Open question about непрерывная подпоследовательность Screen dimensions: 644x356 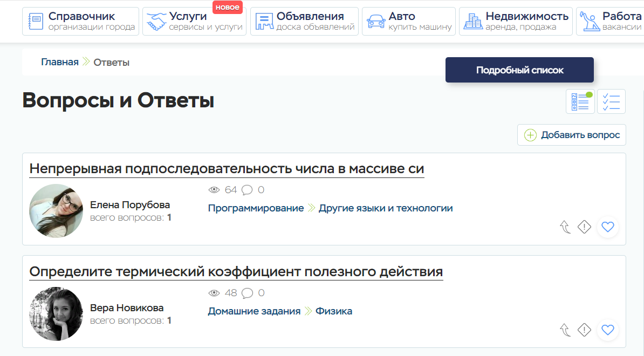point(227,169)
